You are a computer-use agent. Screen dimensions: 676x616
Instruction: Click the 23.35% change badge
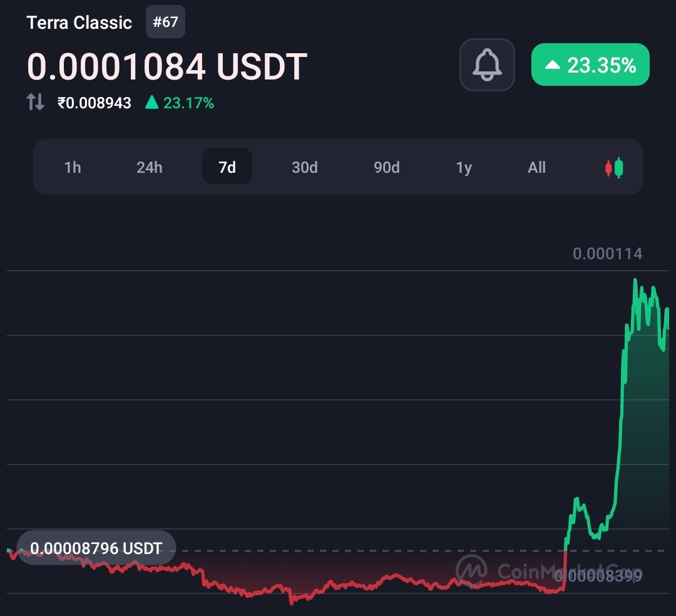pyautogui.click(x=590, y=64)
